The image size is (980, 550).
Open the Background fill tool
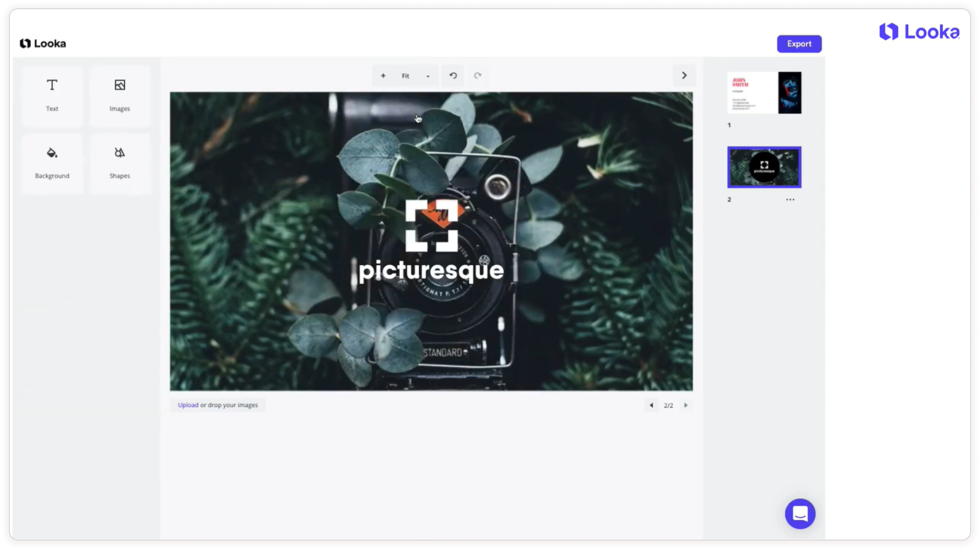point(52,163)
